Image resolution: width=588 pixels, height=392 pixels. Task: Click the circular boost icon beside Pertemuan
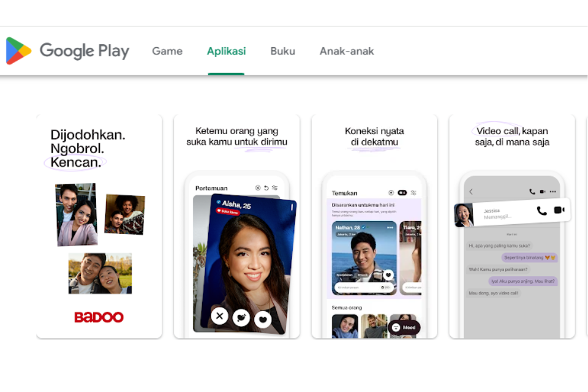click(258, 188)
